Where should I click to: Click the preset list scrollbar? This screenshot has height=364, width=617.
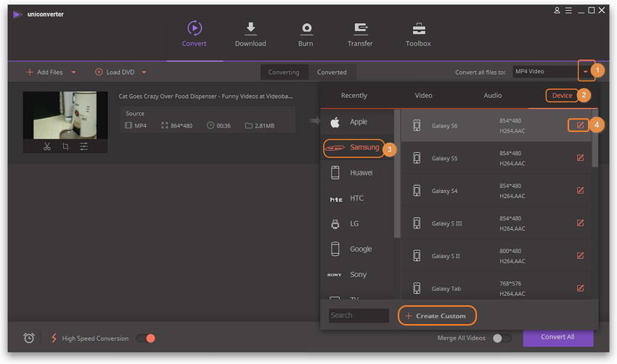[595, 138]
